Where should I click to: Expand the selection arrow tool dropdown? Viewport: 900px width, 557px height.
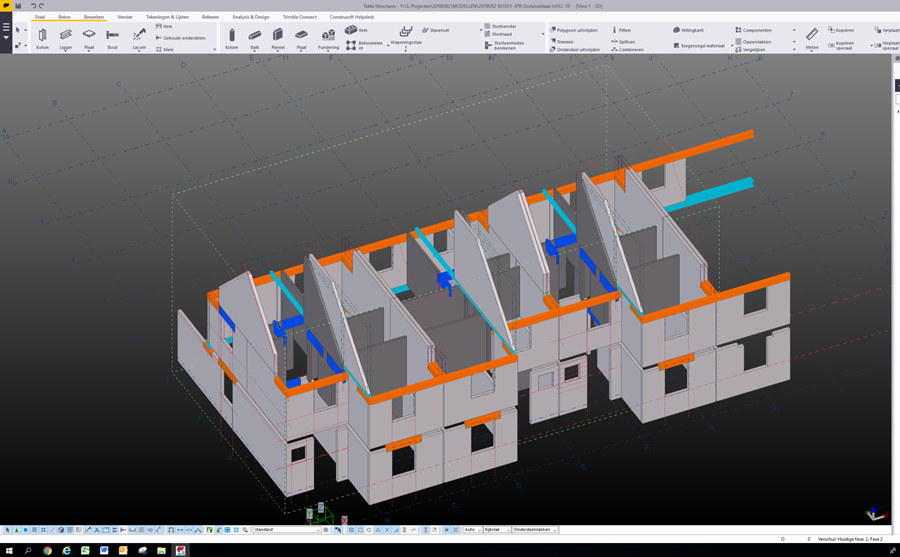click(25, 30)
